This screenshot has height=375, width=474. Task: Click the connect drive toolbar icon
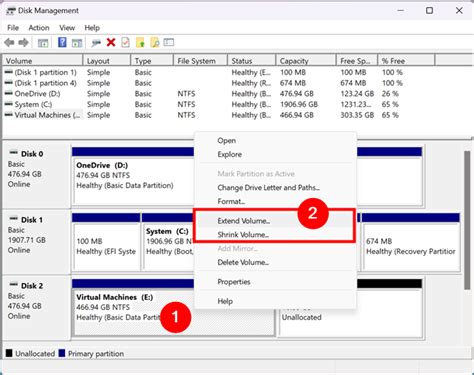click(96, 43)
